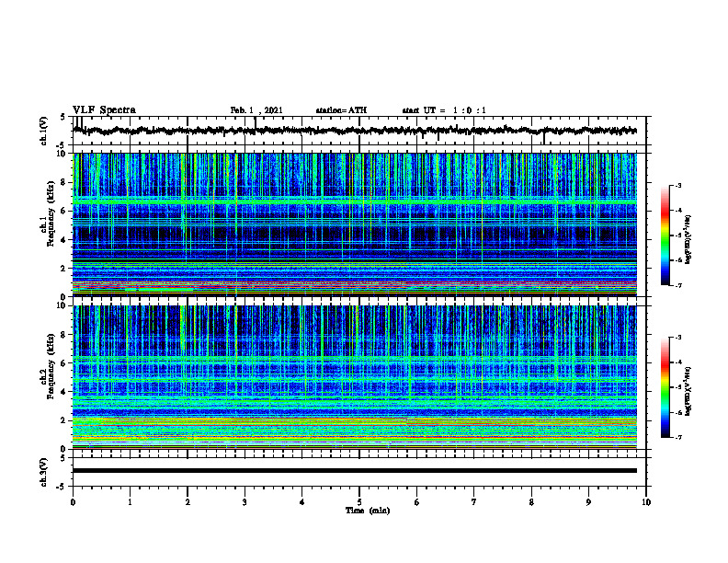The height and width of the screenshot is (563, 728).
Task: Click the "-7" label on ch.2 colorbar
Action: 678,437
